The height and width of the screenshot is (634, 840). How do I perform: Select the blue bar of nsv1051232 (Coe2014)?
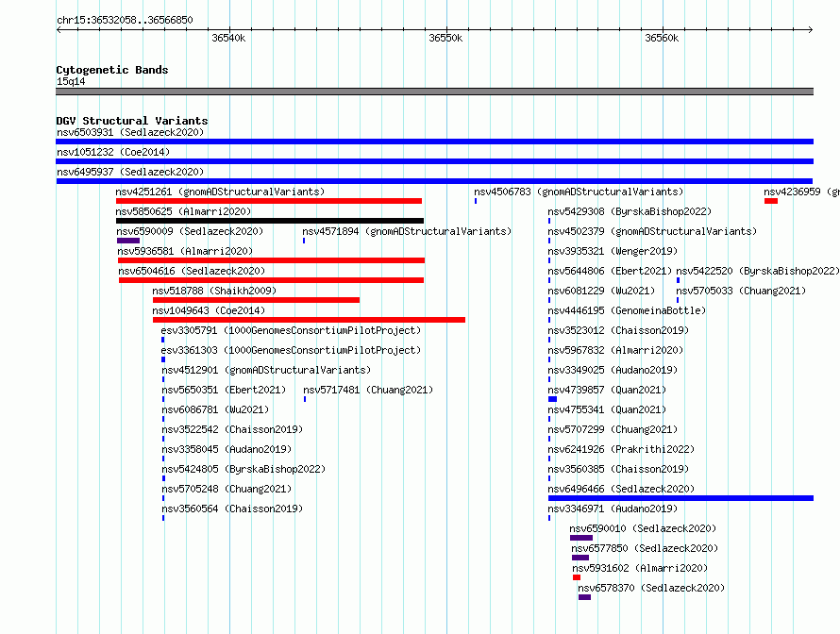[x=434, y=161]
